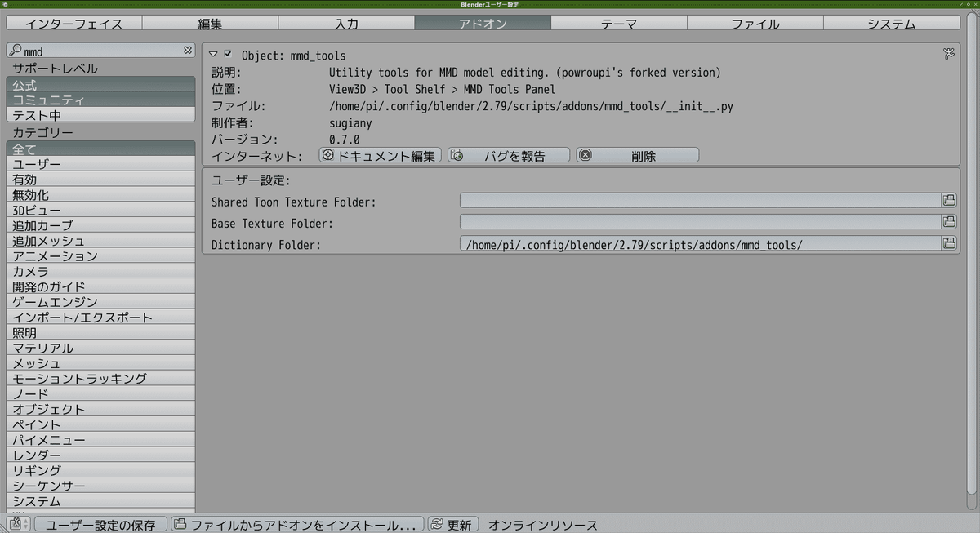
Task: Click the 更新 refresh button
Action: (x=453, y=524)
